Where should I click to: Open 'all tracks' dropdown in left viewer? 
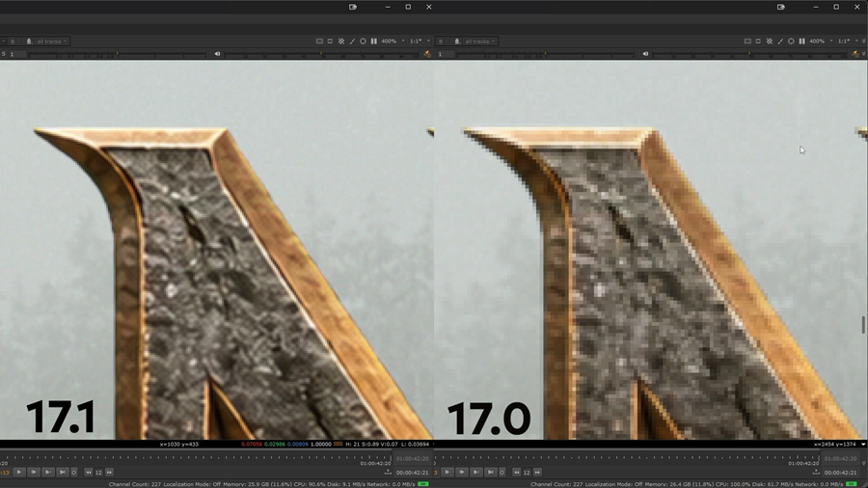pos(51,41)
